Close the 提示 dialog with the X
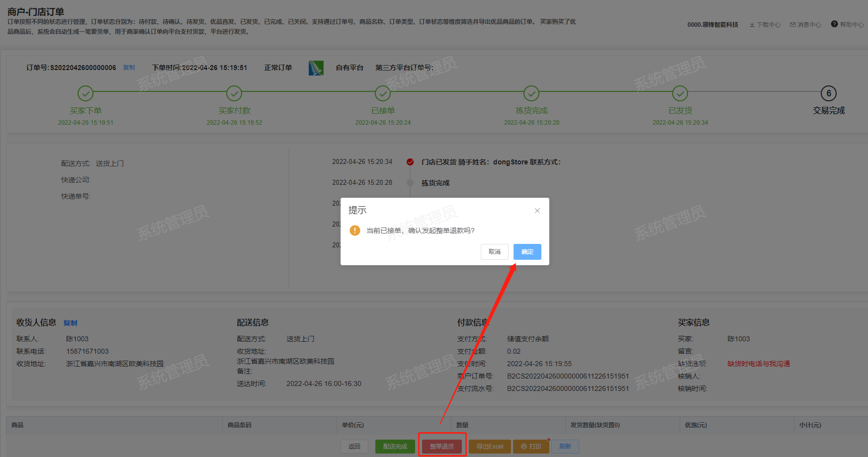 click(x=537, y=211)
